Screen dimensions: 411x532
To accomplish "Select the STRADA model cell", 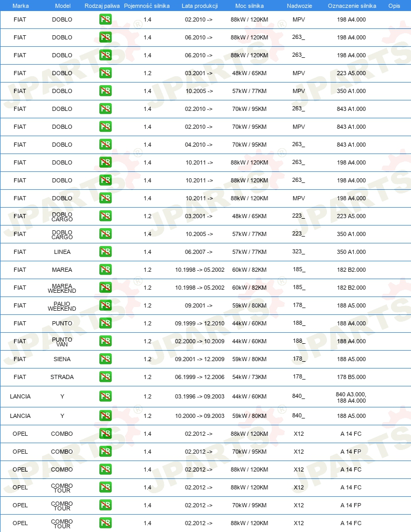I will (x=62, y=377).
